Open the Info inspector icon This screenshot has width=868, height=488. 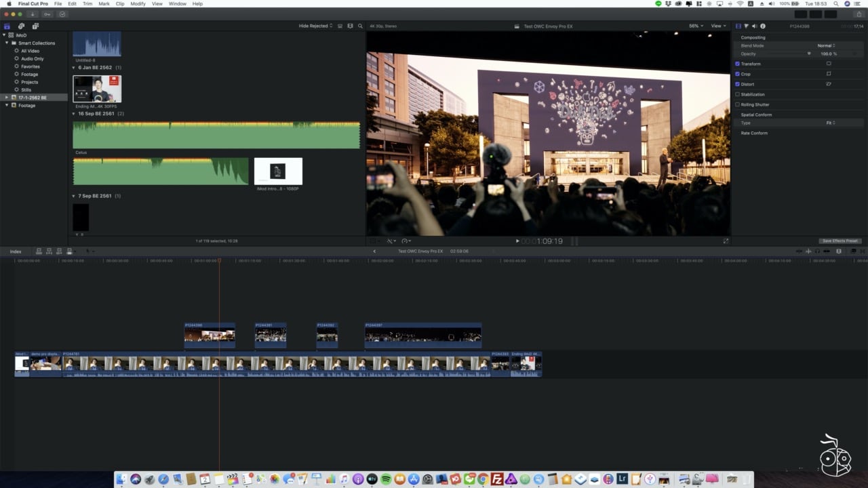point(762,26)
